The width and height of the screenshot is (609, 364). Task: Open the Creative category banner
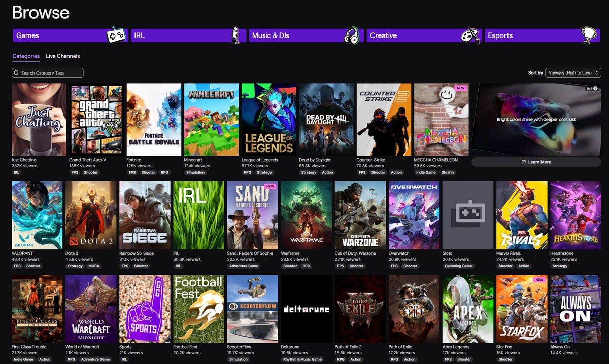423,35
